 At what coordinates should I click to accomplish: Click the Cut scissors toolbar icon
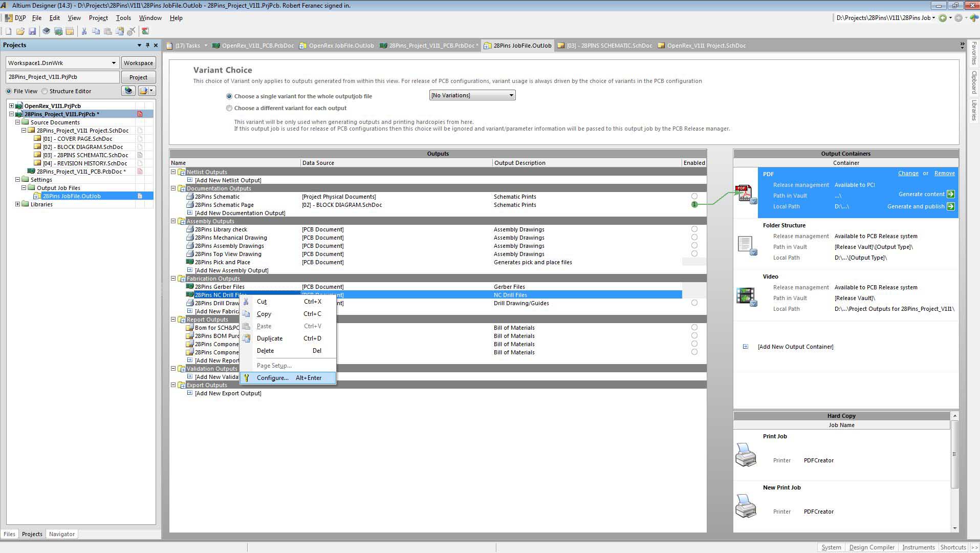click(84, 31)
